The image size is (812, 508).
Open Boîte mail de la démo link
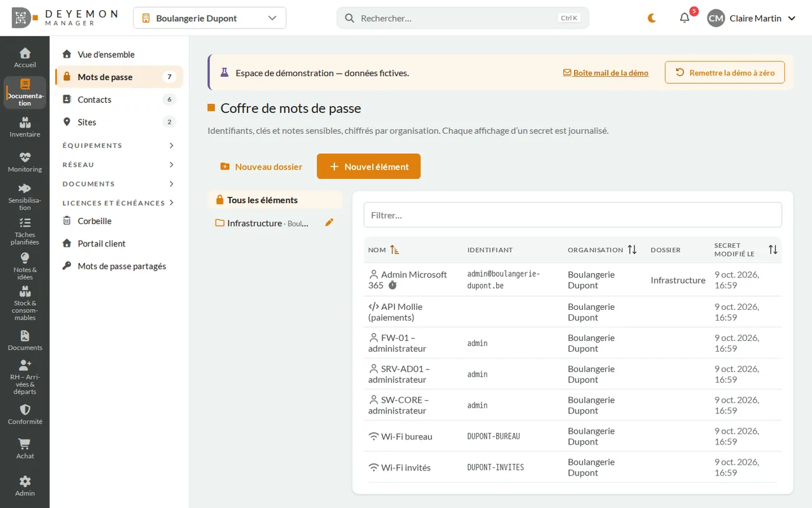coord(606,72)
